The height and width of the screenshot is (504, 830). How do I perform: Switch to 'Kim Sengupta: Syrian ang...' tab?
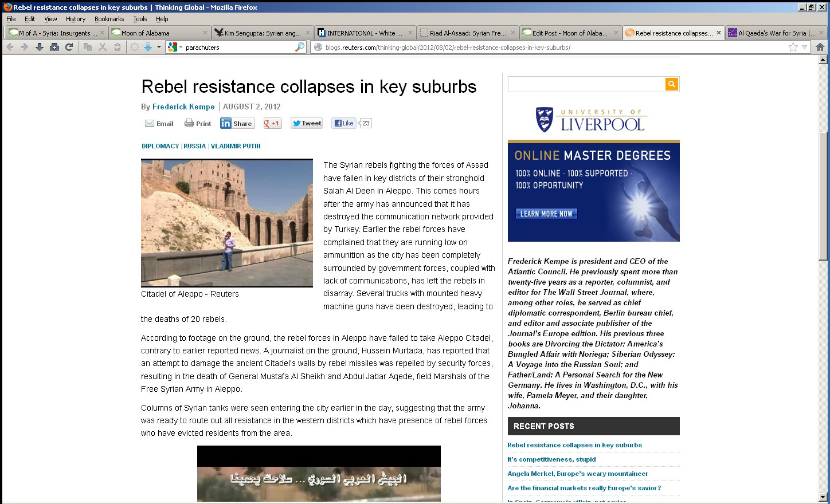tap(262, 33)
